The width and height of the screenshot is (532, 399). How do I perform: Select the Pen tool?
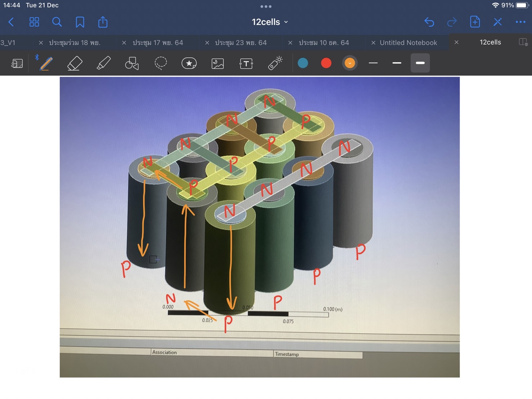[x=46, y=63]
